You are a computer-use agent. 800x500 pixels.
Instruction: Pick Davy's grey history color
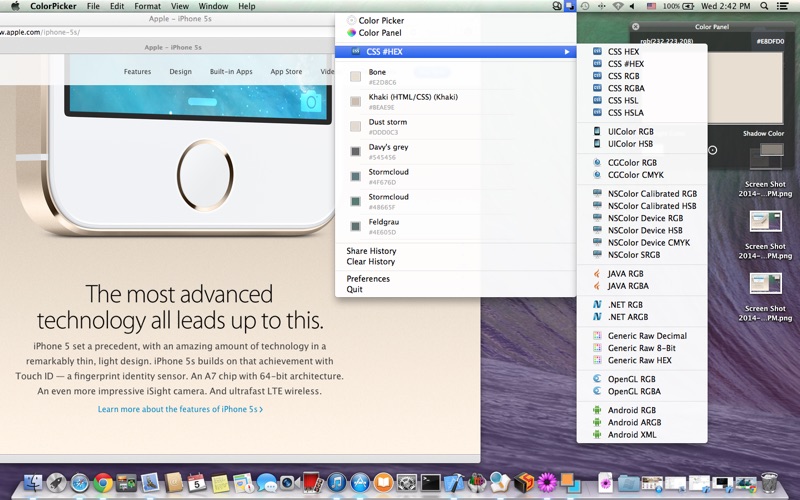(456, 152)
